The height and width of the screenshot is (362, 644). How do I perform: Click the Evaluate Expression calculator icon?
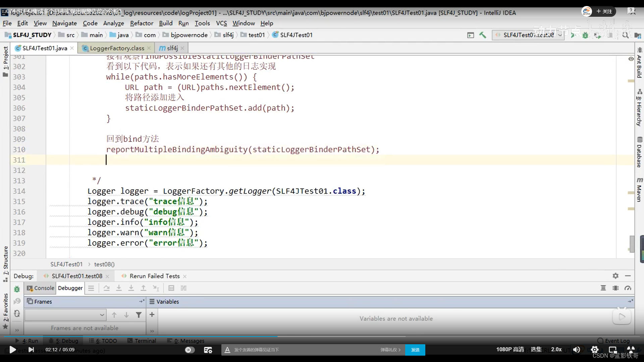[x=171, y=288]
